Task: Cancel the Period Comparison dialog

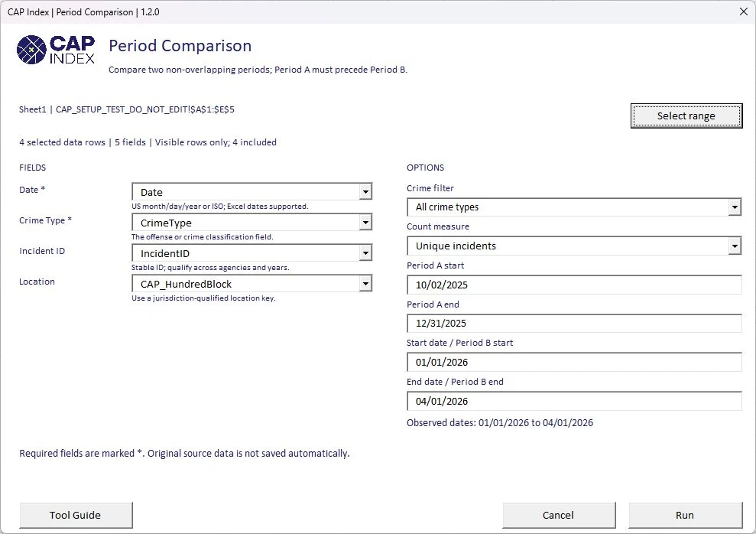Action: (x=559, y=515)
